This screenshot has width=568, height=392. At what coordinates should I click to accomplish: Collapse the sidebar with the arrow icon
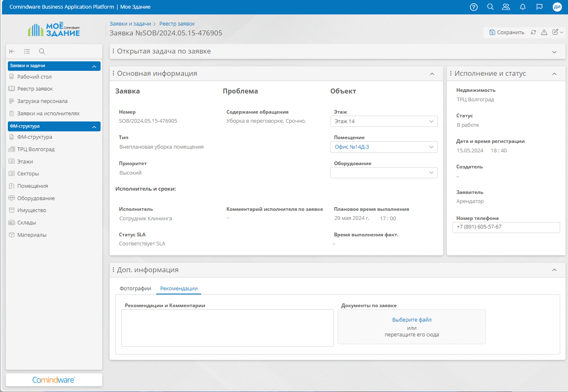12,51
